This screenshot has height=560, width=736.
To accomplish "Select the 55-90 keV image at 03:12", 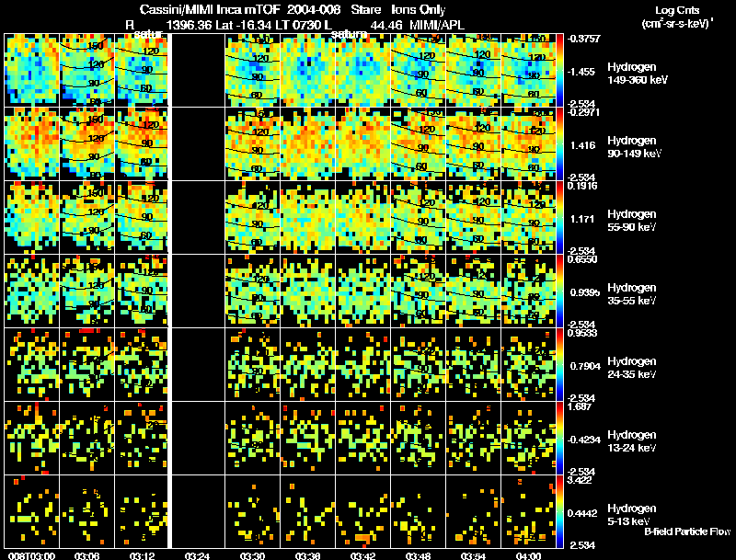I will tap(142, 217).
